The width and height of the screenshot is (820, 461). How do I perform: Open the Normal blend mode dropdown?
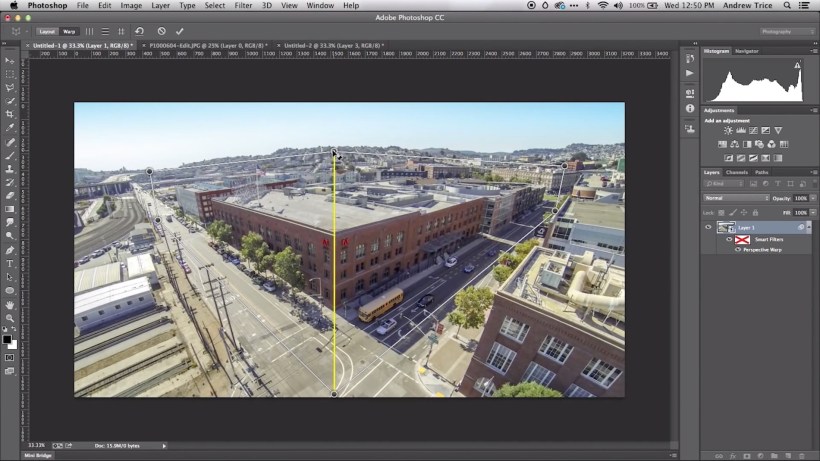pos(737,198)
